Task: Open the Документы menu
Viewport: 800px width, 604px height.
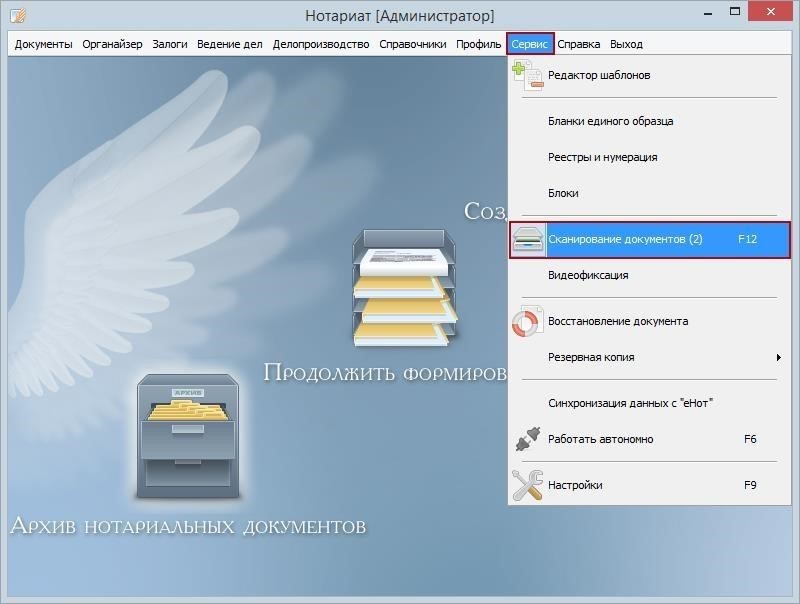Action: 43,44
